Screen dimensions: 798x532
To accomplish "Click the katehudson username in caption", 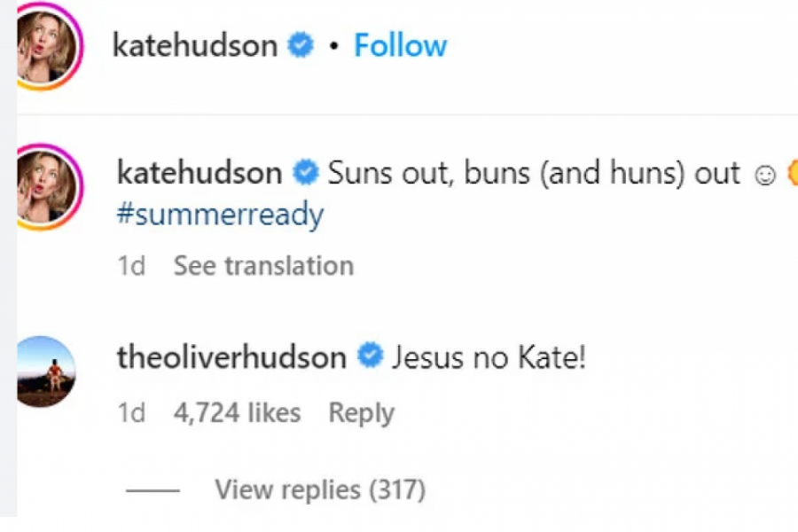I will coord(199,173).
